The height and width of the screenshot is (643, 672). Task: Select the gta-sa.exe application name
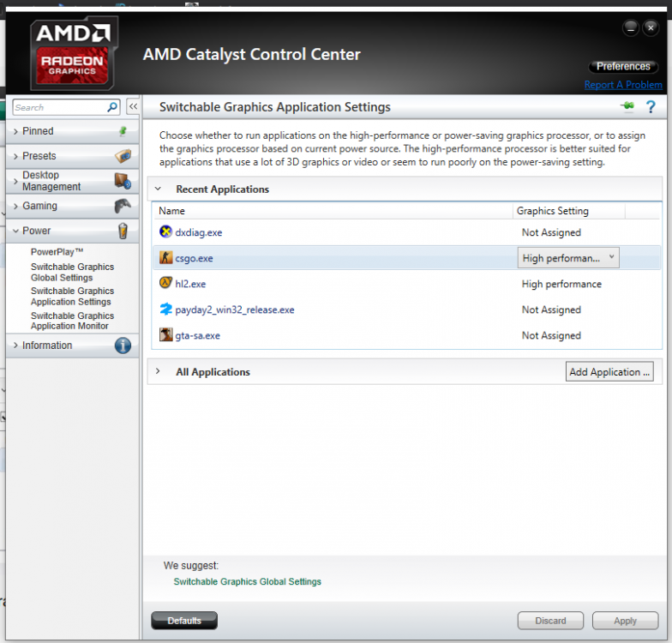click(x=197, y=335)
